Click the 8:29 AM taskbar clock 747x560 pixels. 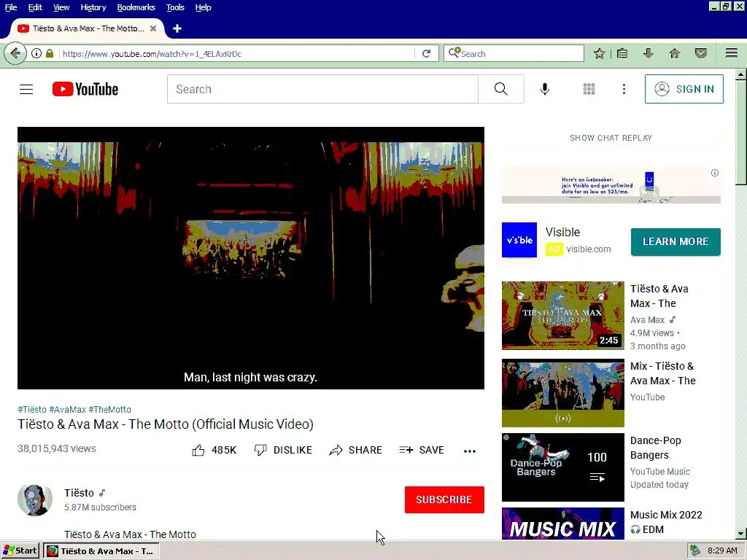tap(722, 551)
